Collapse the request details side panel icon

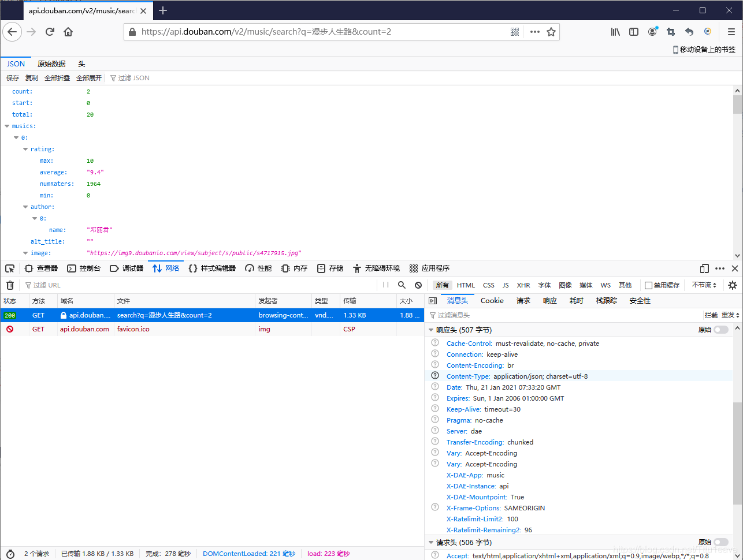(x=433, y=301)
